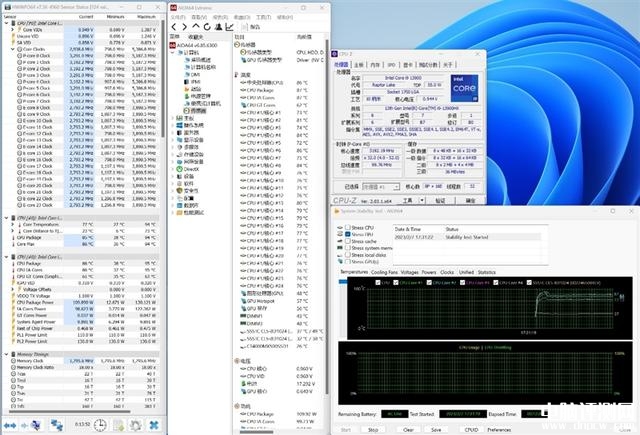Viewport: 640px width, 435px height.
Task: Expand the DirectX node in AIDA64 tree
Action: point(172,169)
